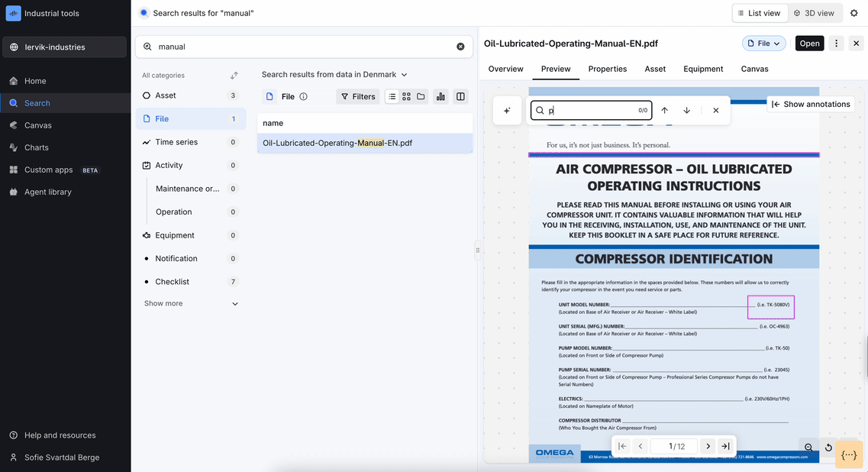868x472 pixels.
Task: Close the file detail panel
Action: [857, 44]
